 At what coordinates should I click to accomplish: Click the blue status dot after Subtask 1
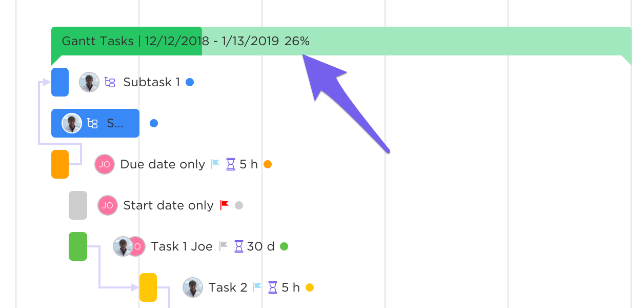190,82
